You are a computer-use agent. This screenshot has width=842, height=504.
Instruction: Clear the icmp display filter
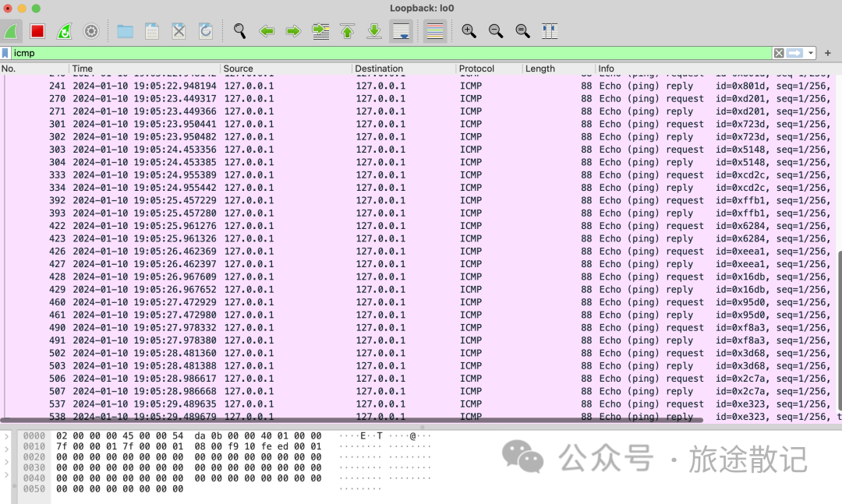coord(778,53)
